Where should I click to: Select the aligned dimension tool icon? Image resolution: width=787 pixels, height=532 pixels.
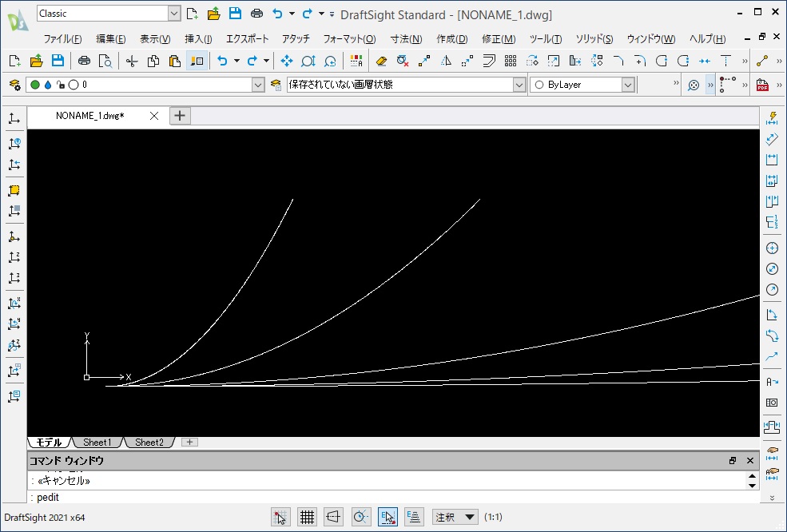click(x=772, y=139)
